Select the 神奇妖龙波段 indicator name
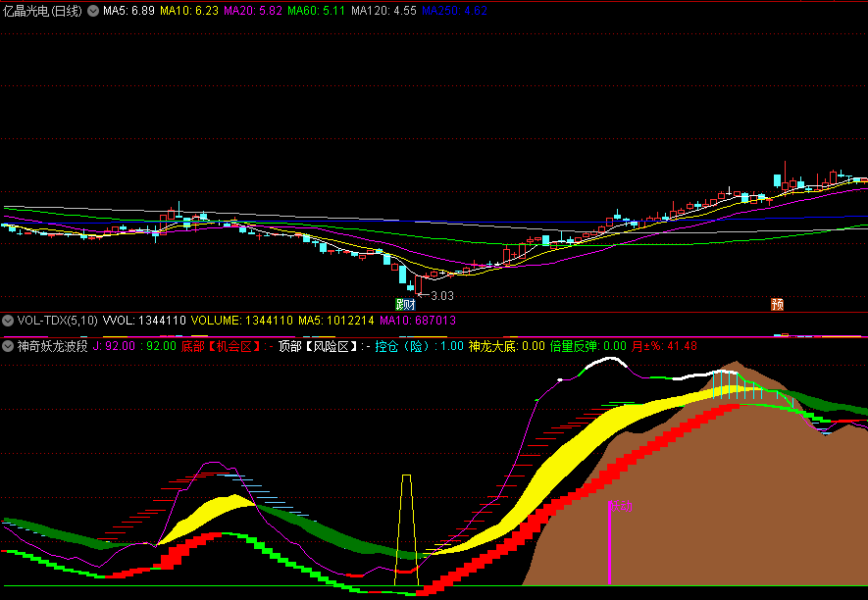 pyautogui.click(x=53, y=346)
